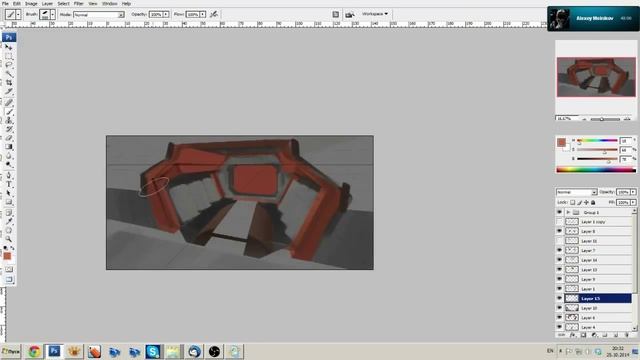Select the Eraser tool
This screenshot has width=640, height=360.
9,138
